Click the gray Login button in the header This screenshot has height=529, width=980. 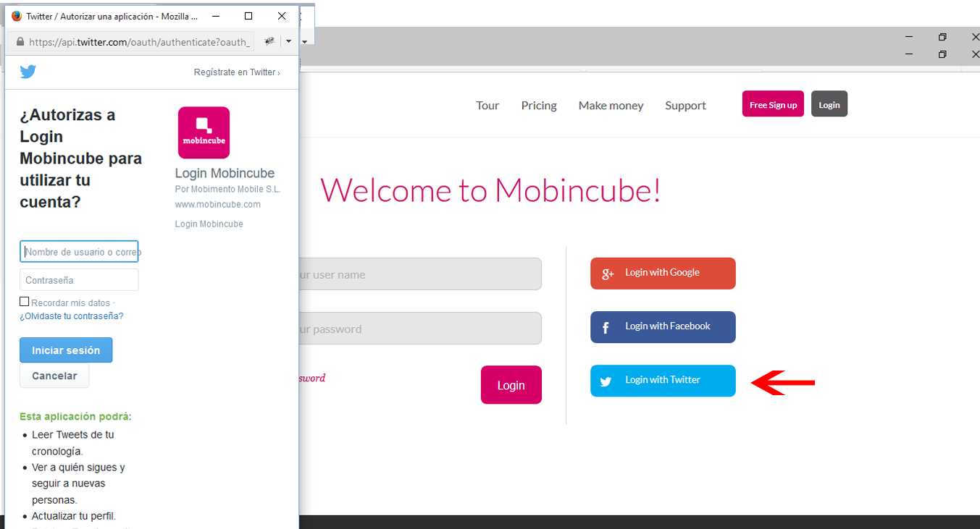coord(829,104)
